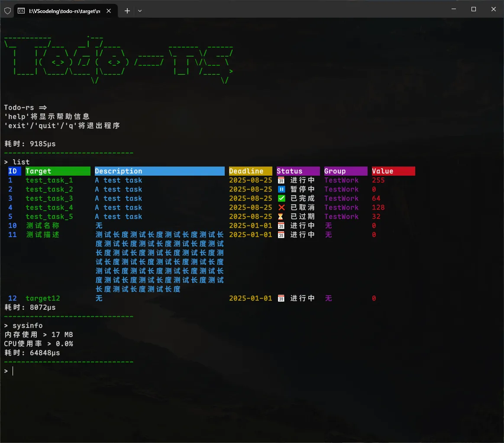This screenshot has height=443, width=504.
Task: Minimize the terminal window
Action: [454, 9]
